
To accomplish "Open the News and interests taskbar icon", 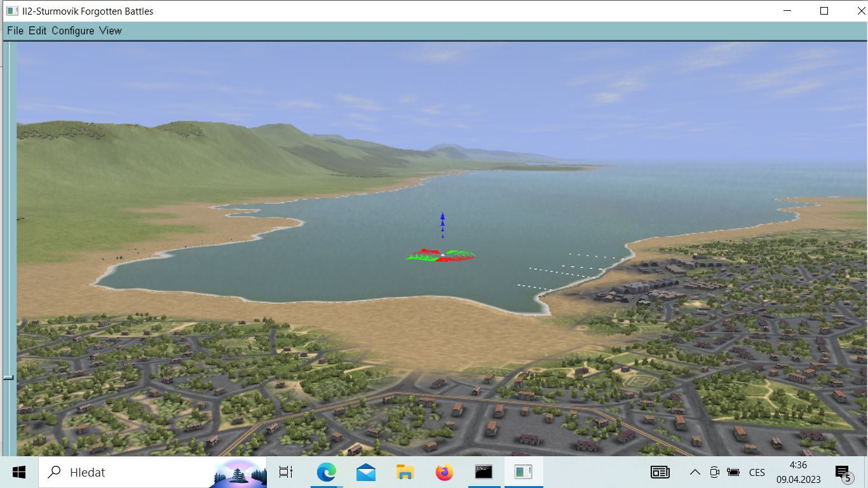I will [660, 472].
